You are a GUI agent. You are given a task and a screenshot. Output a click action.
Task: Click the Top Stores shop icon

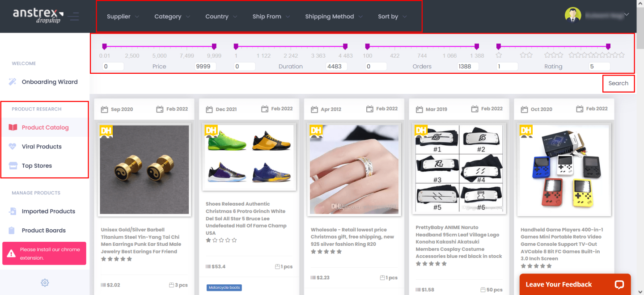[13, 166]
